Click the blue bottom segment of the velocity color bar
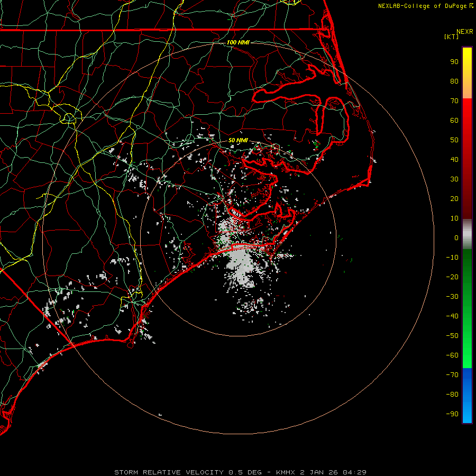The image size is (476, 476). 467,396
